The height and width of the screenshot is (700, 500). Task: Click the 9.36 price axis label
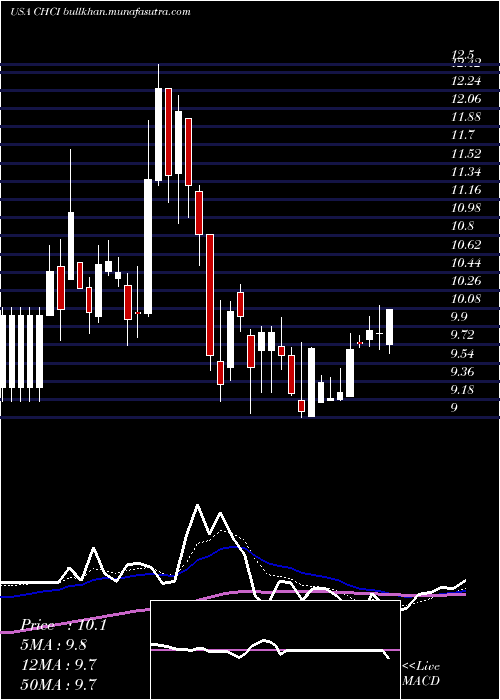[x=463, y=371]
